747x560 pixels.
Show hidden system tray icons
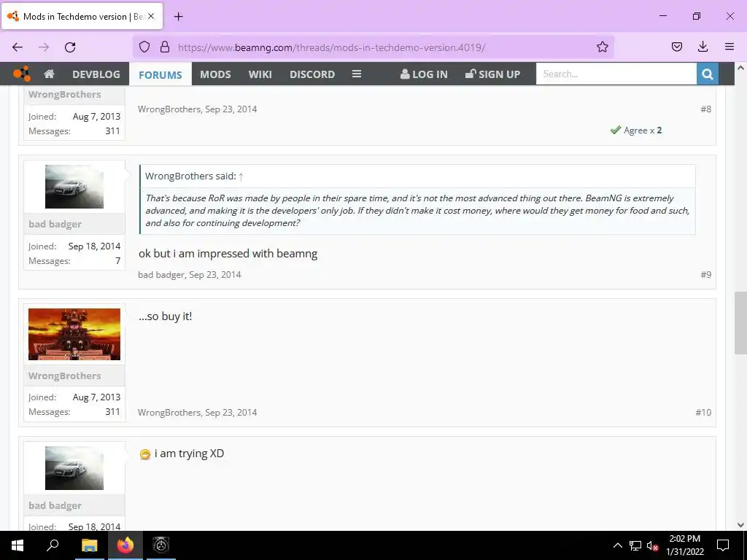tap(617, 545)
